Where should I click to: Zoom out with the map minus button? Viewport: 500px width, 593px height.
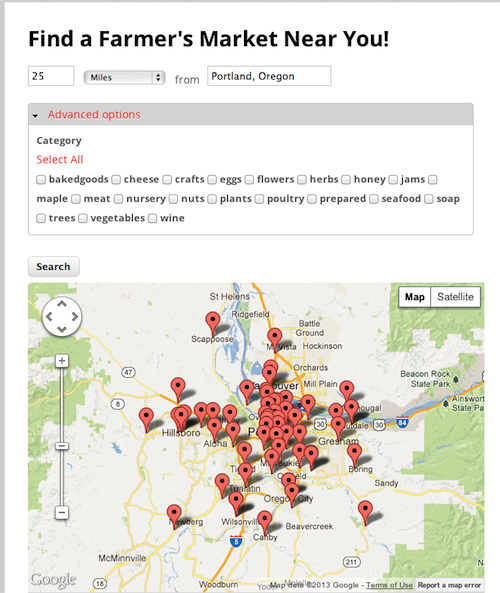tap(62, 512)
